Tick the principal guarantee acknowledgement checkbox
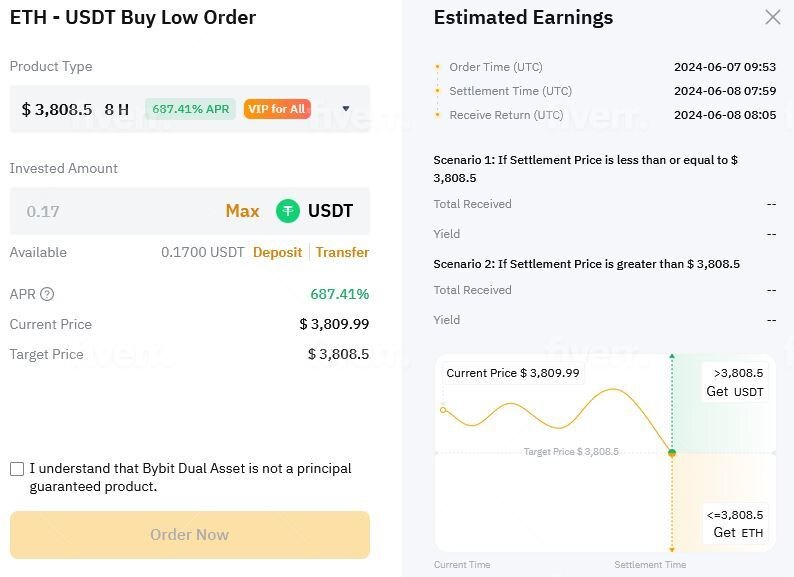 [17, 469]
